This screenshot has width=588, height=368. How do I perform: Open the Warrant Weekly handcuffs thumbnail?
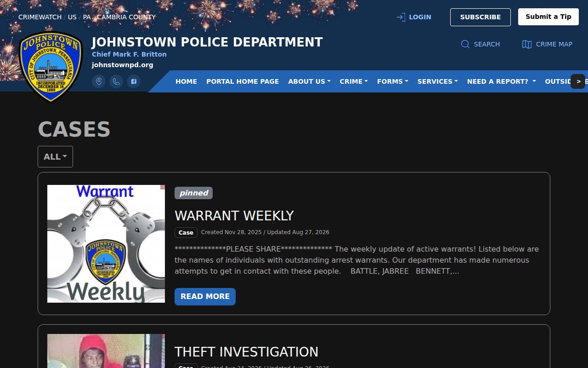[x=106, y=244]
